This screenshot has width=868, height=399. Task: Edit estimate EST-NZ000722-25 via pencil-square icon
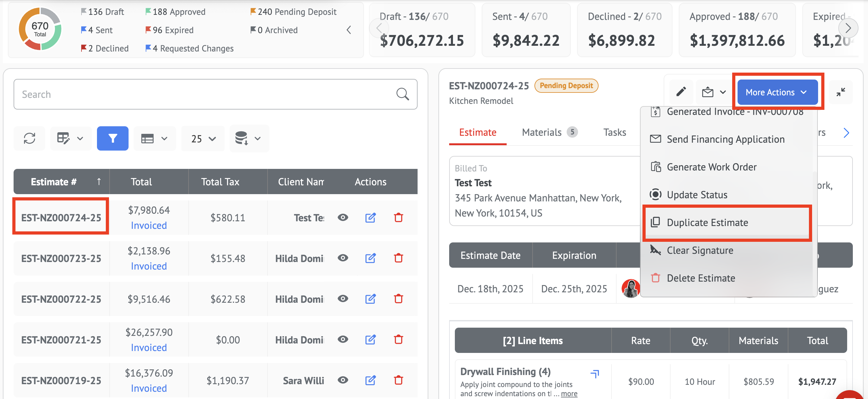(x=370, y=299)
